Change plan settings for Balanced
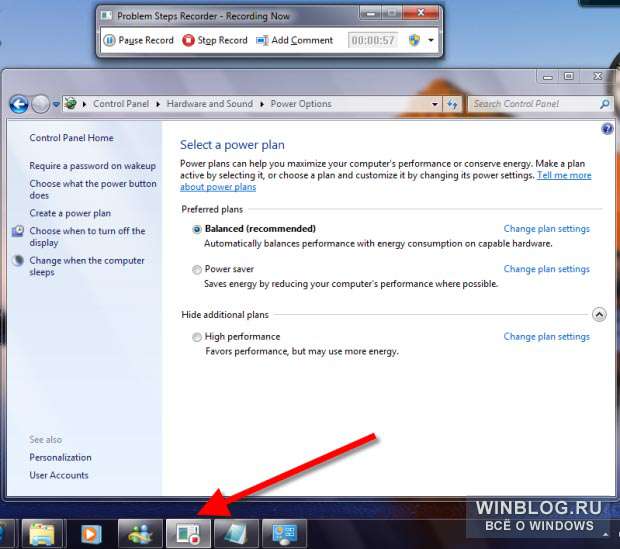 [546, 229]
